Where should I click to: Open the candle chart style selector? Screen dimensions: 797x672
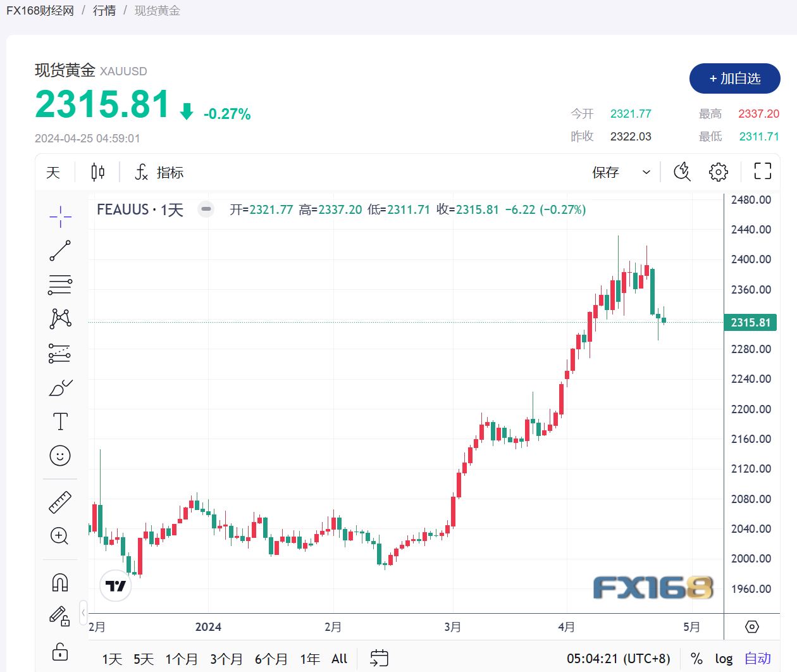point(97,171)
